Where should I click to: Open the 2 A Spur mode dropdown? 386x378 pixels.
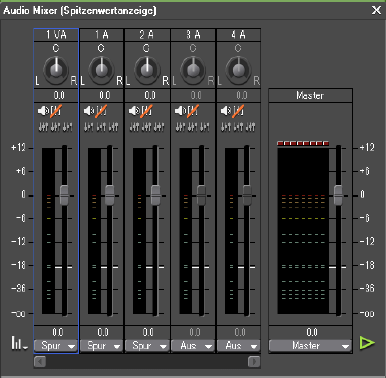(147, 346)
